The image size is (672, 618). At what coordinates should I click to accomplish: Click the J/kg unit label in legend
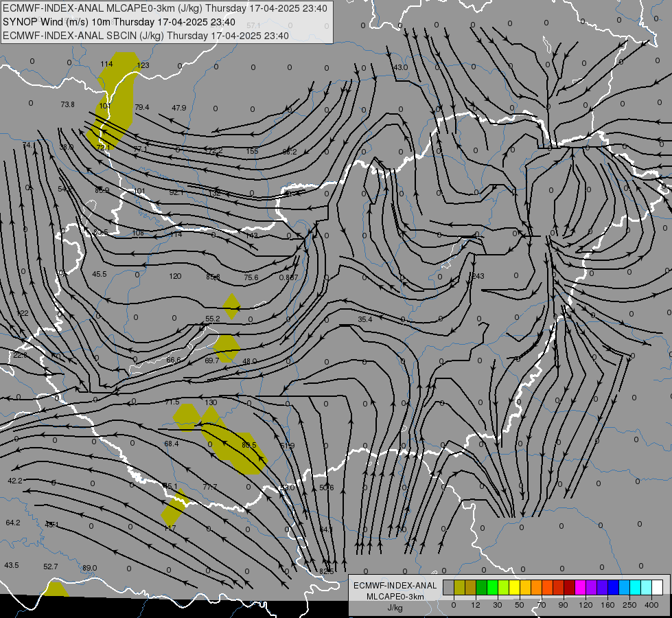click(395, 608)
